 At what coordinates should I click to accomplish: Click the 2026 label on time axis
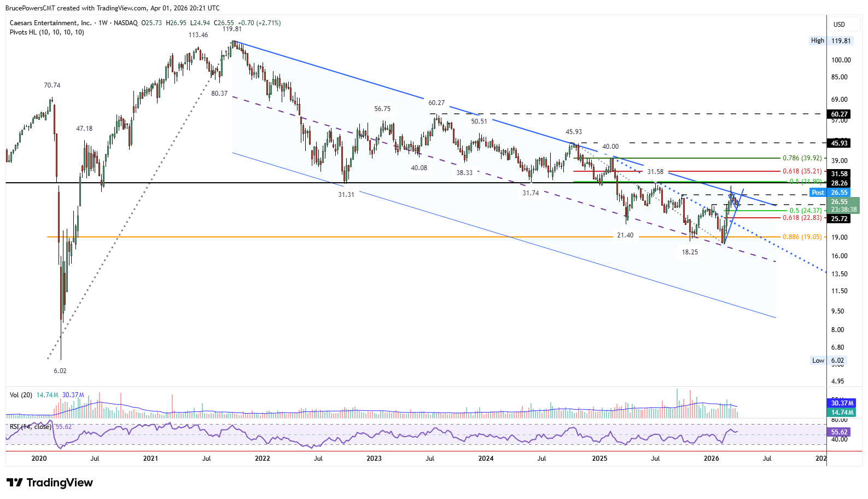[711, 459]
